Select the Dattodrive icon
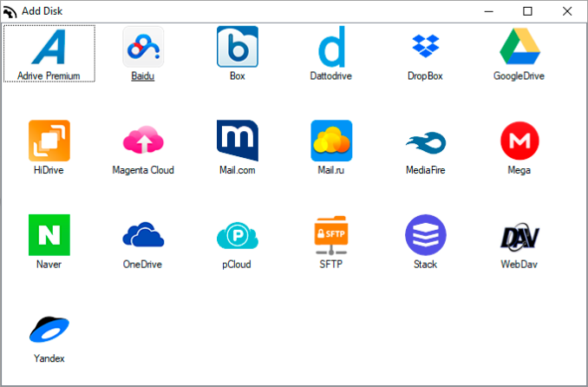 [x=331, y=47]
